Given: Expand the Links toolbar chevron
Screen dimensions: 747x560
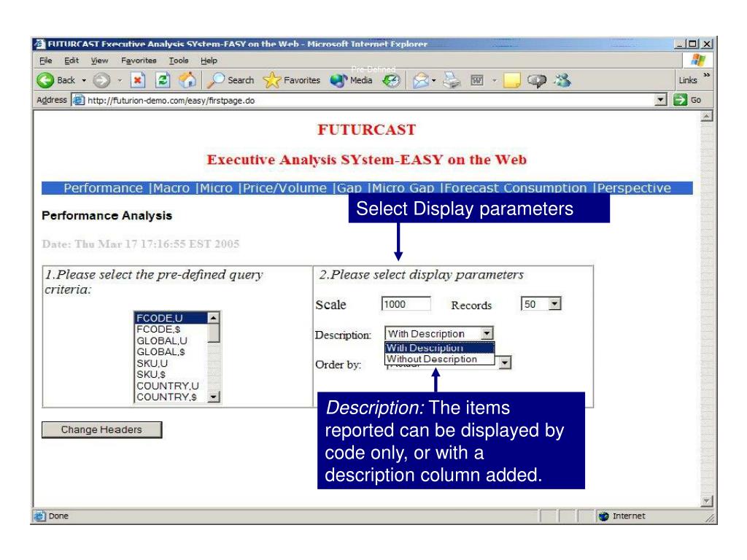Looking at the screenshot, I should 706,75.
